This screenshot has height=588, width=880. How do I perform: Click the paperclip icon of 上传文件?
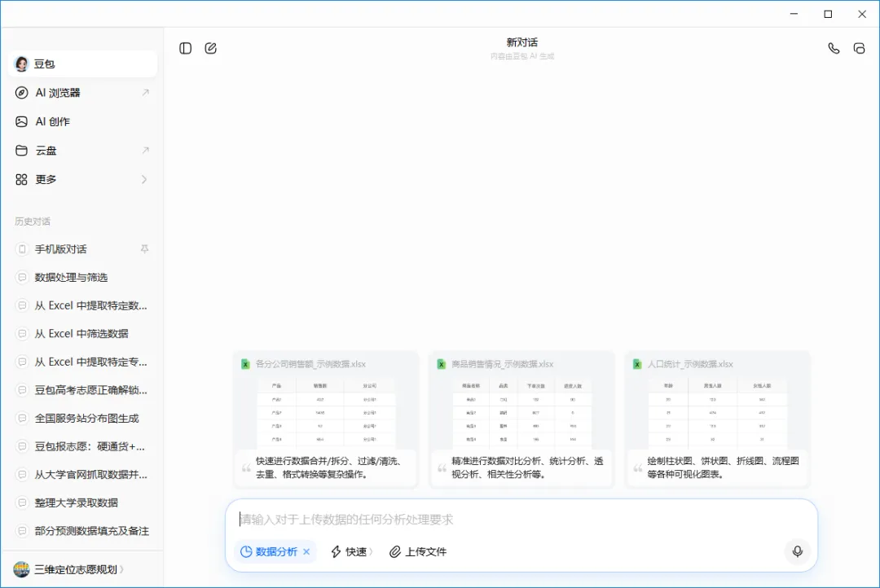point(395,551)
